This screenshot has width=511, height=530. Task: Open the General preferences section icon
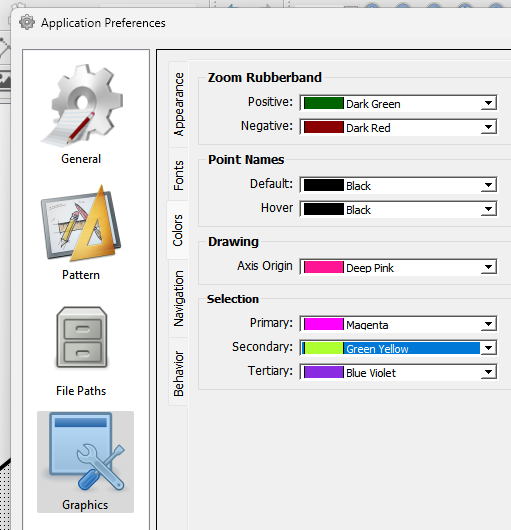(x=81, y=106)
